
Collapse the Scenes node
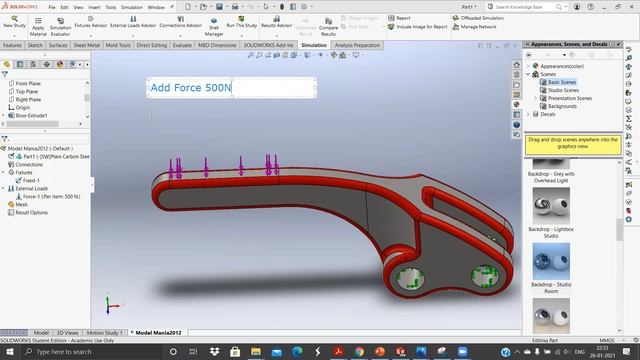click(528, 74)
